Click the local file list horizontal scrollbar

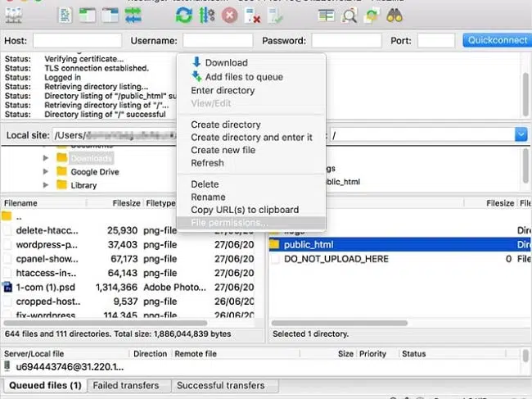pyautogui.click(x=106, y=323)
